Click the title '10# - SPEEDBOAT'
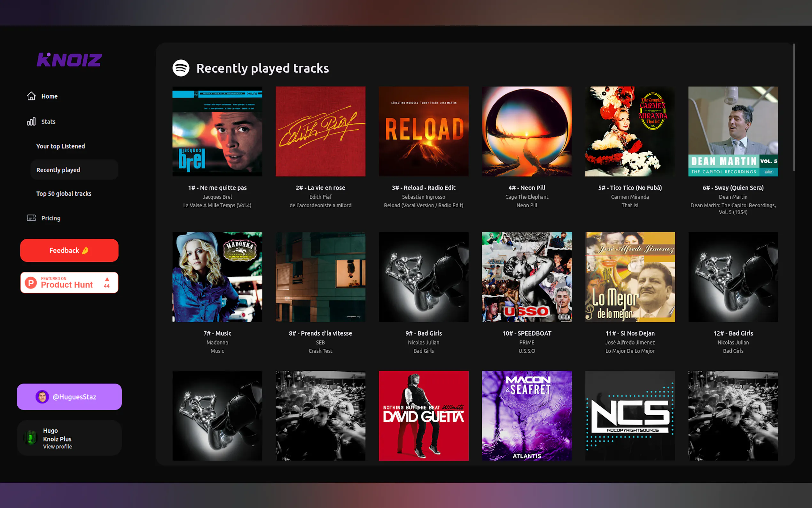 [x=527, y=333]
